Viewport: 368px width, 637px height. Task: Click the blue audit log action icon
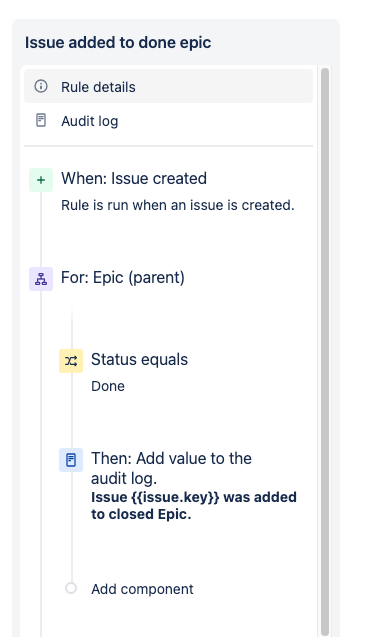tap(71, 460)
